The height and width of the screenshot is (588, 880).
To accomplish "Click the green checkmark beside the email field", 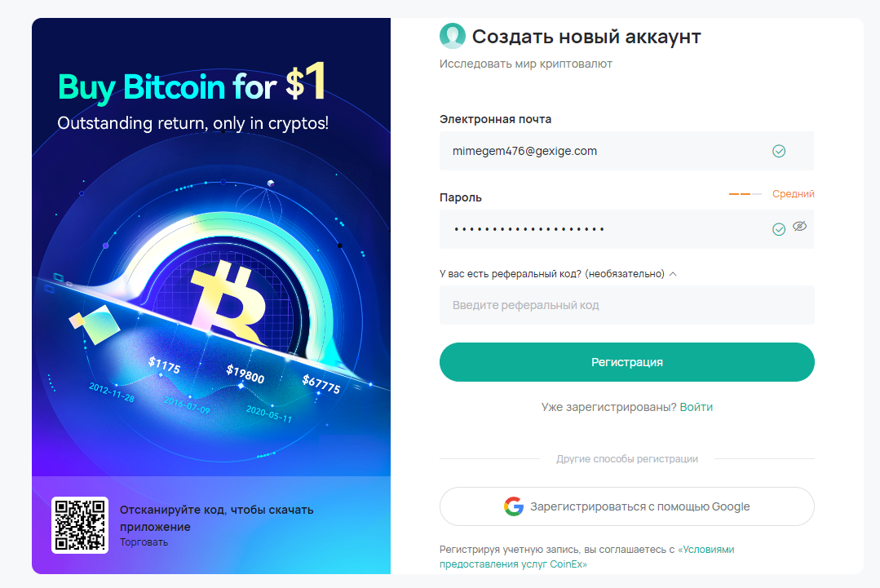I will tap(779, 151).
